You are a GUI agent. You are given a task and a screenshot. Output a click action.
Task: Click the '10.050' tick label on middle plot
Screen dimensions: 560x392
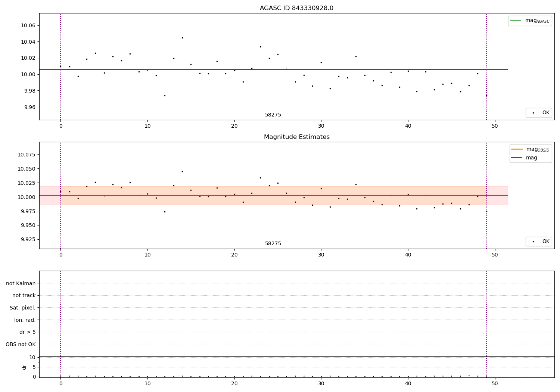click(27, 169)
